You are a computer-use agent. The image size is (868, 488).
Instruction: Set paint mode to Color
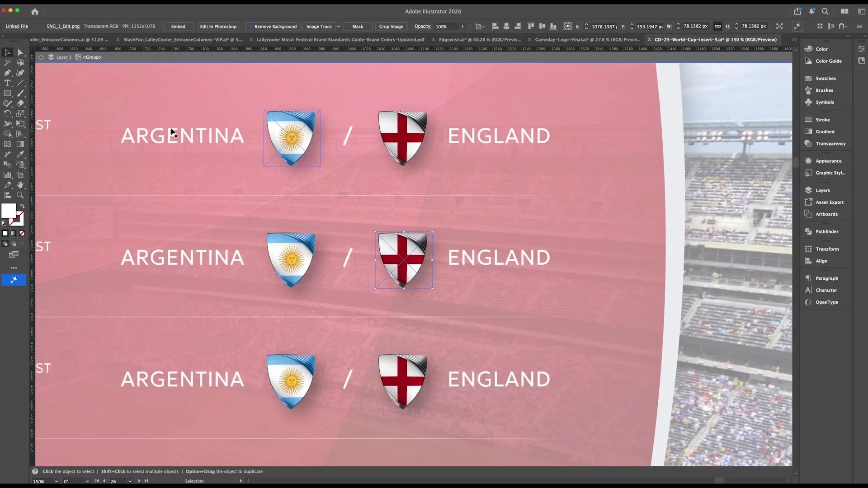5,233
